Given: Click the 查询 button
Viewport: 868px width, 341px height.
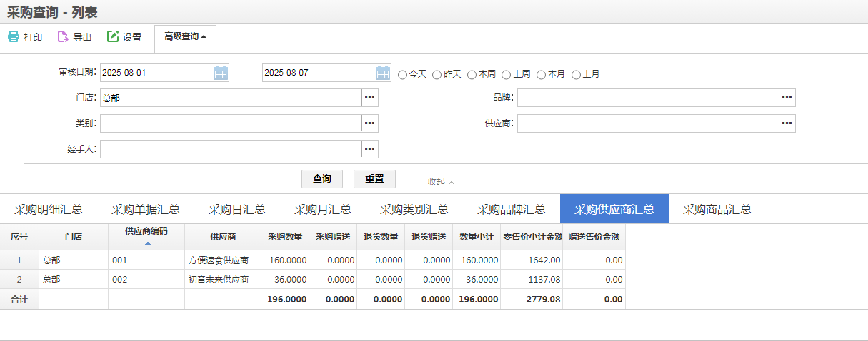Looking at the screenshot, I should [322, 178].
